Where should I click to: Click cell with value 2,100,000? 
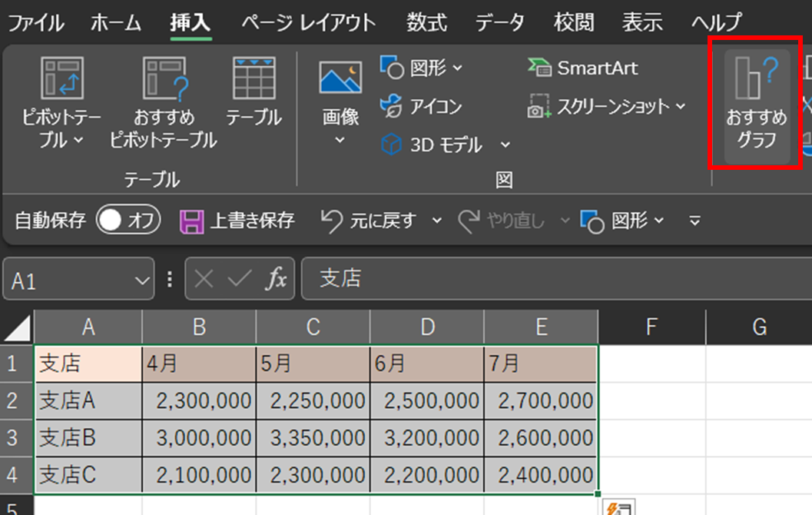pos(199,475)
